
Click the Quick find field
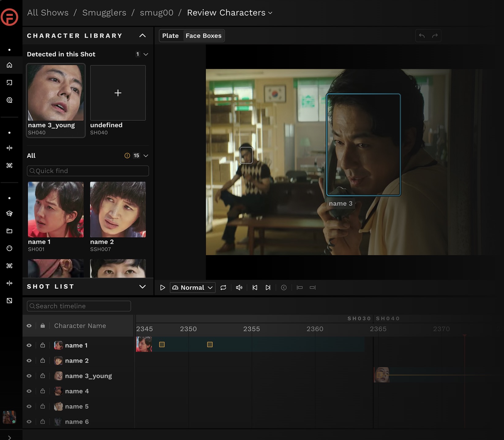pos(88,171)
